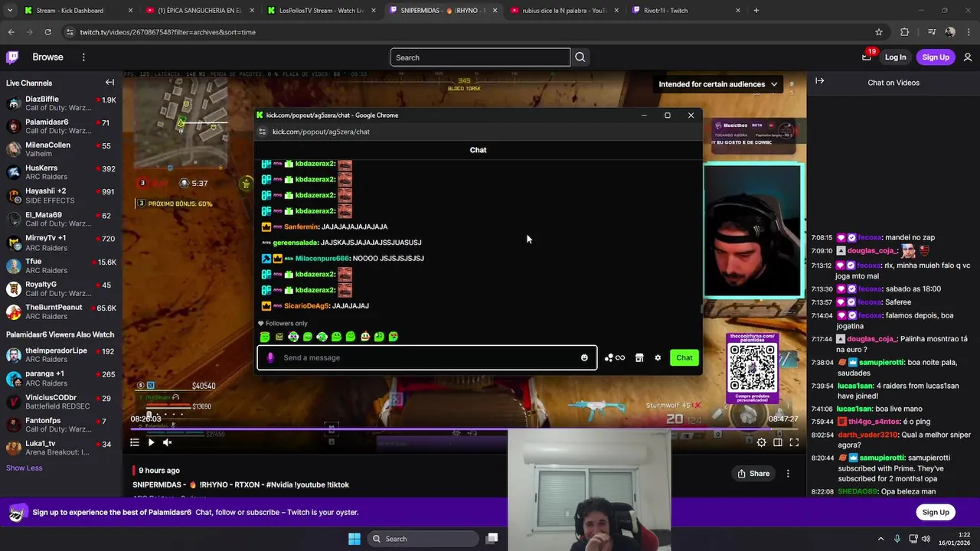Select the heart-eyes green Kick emote
Screen dimensions: 980x551
pos(394,337)
